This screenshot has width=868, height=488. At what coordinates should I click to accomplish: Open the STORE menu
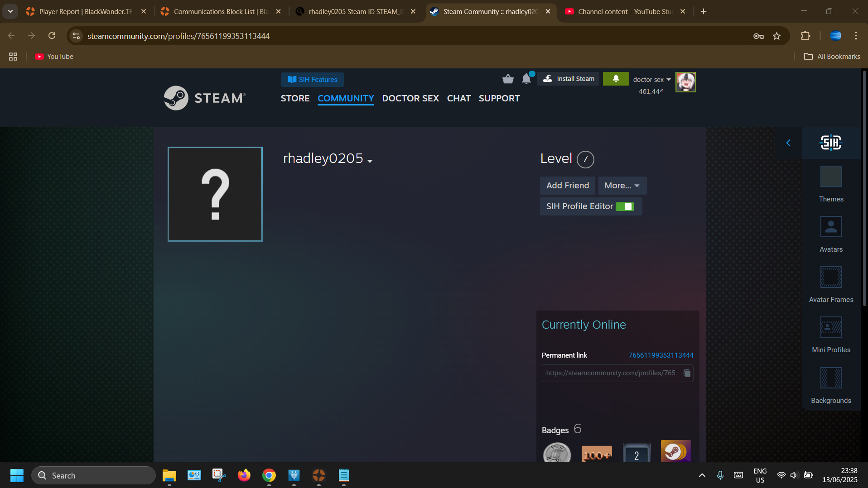295,98
